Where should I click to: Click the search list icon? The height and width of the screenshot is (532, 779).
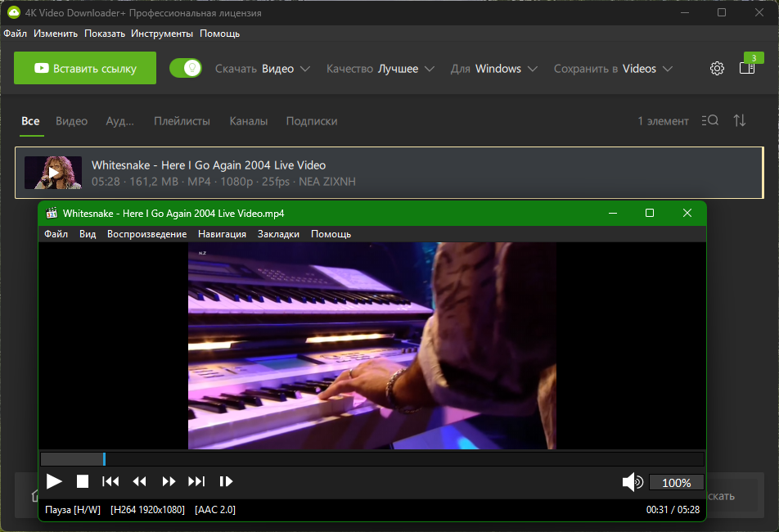click(710, 120)
